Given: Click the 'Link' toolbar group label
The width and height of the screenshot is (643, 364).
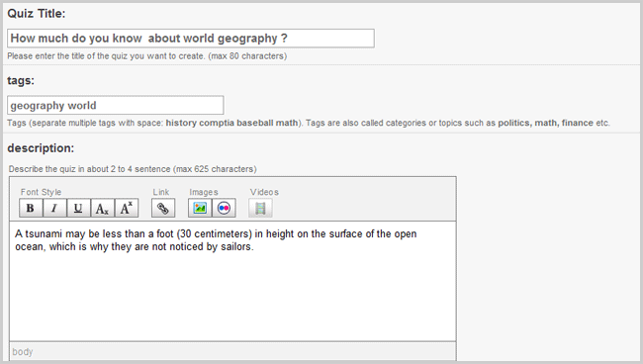Looking at the screenshot, I should click(160, 192).
